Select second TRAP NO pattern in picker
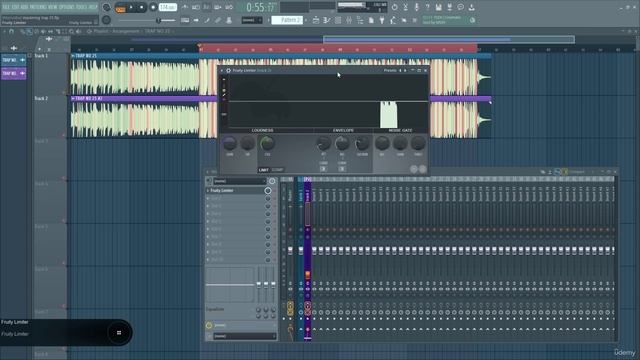 click(x=13, y=73)
